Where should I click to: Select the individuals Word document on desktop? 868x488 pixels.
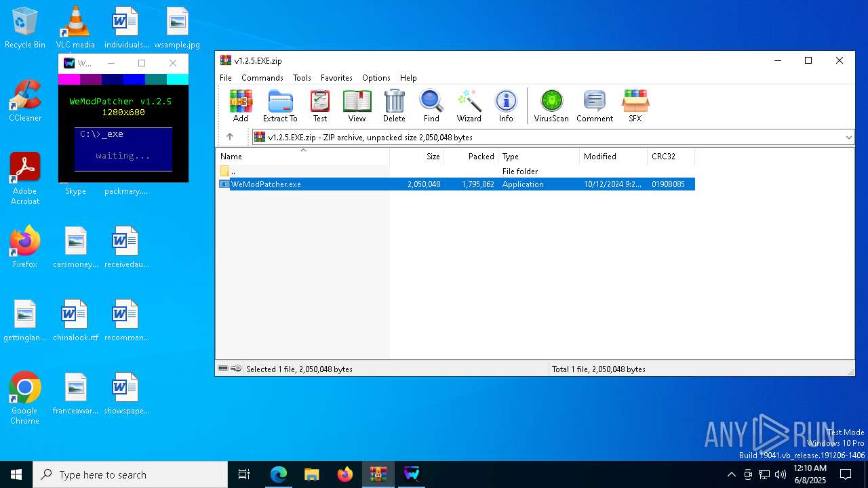(x=126, y=28)
